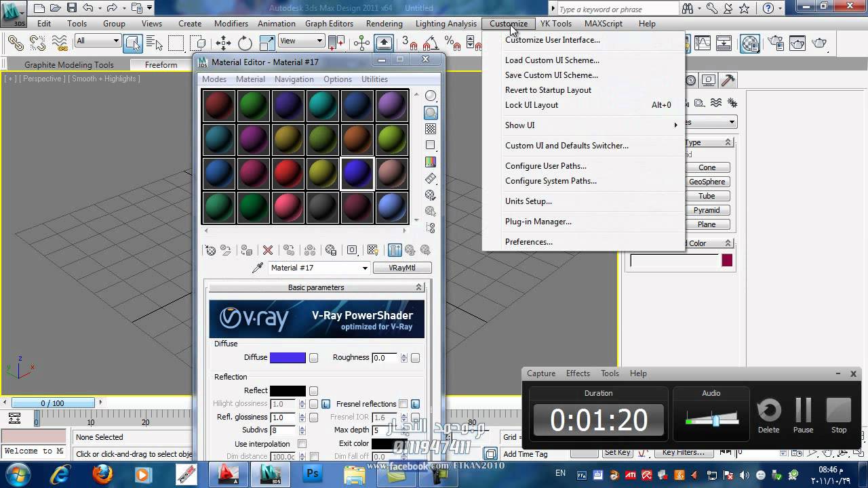Collapse the Name and Color rollout

pos(728,243)
